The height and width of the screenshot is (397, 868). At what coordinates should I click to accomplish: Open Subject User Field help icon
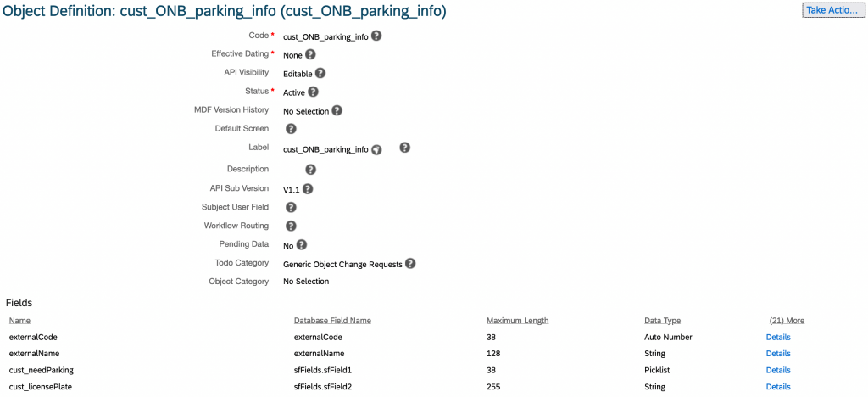pyautogui.click(x=291, y=208)
